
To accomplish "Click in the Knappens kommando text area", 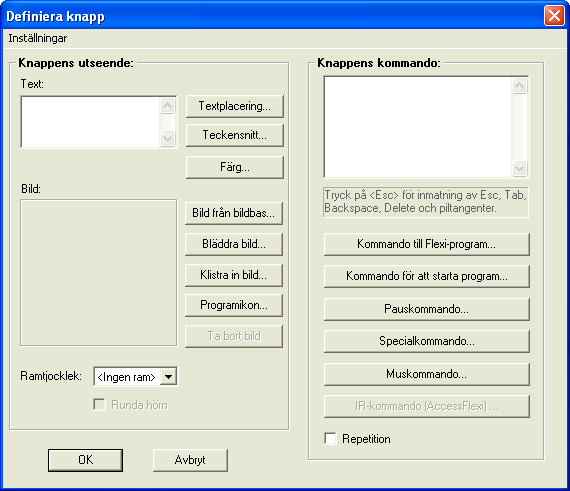I will click(x=418, y=127).
